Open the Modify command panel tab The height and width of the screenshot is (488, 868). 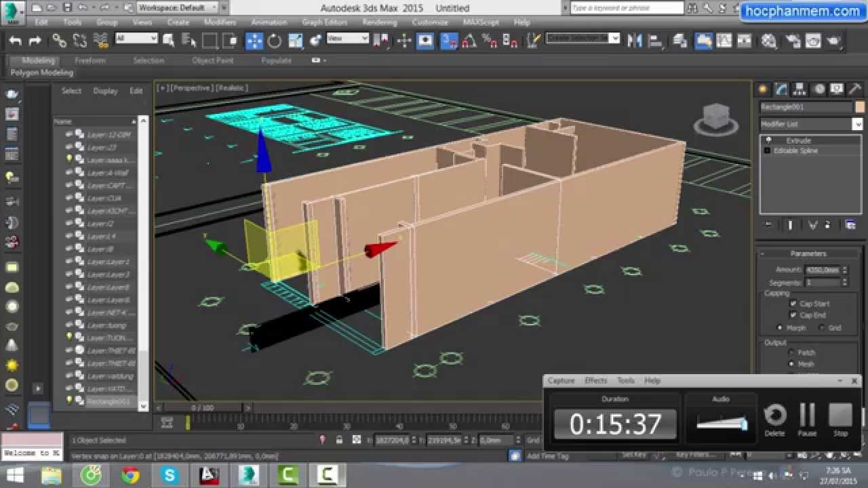782,89
